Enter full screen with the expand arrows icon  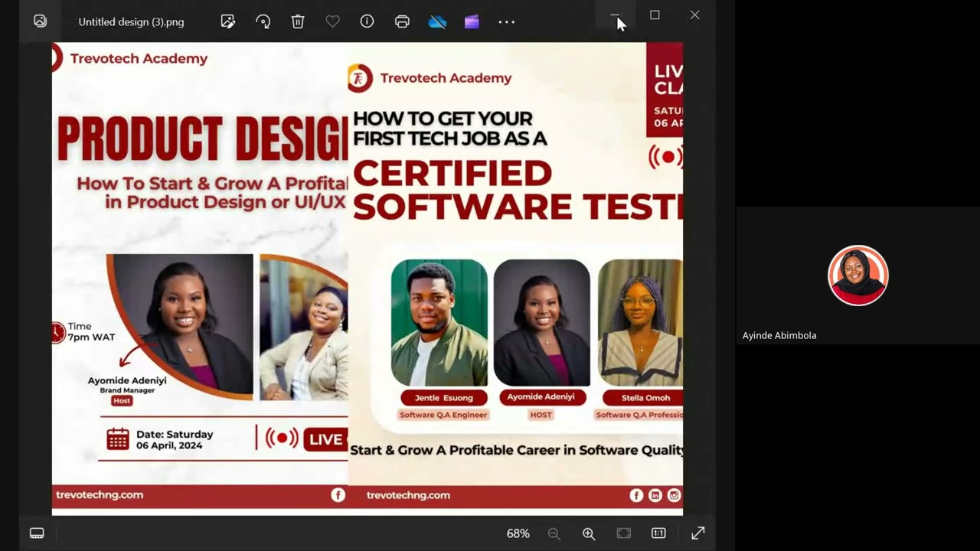pyautogui.click(x=697, y=533)
